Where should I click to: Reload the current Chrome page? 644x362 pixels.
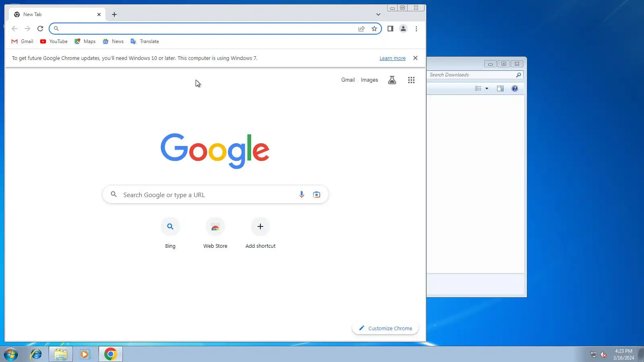(x=40, y=29)
